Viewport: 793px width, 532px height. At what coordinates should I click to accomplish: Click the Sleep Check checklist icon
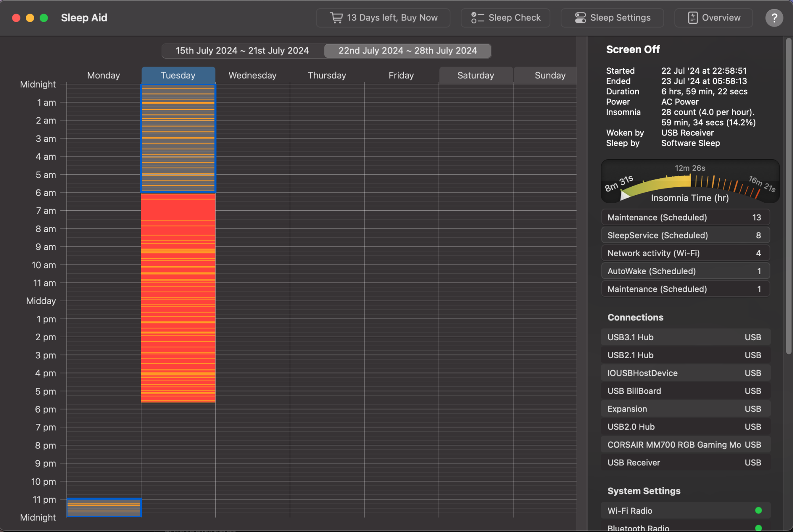(477, 18)
